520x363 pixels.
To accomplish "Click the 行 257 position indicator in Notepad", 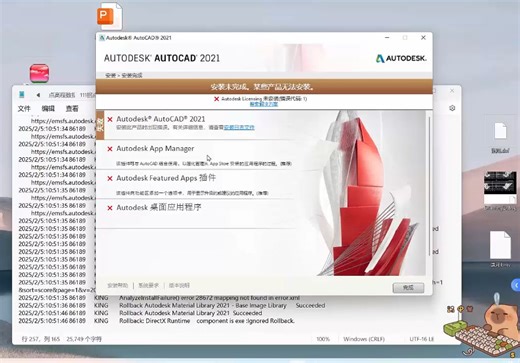I will click(x=41, y=339).
